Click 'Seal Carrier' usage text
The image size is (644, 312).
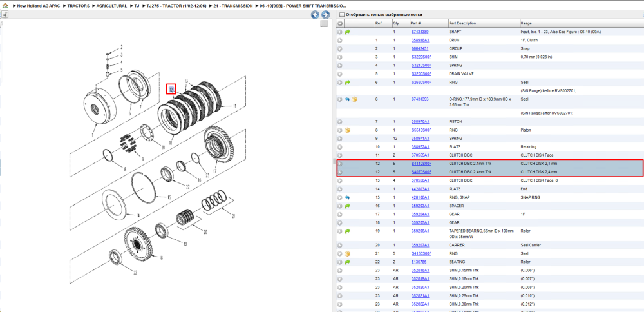(x=531, y=245)
